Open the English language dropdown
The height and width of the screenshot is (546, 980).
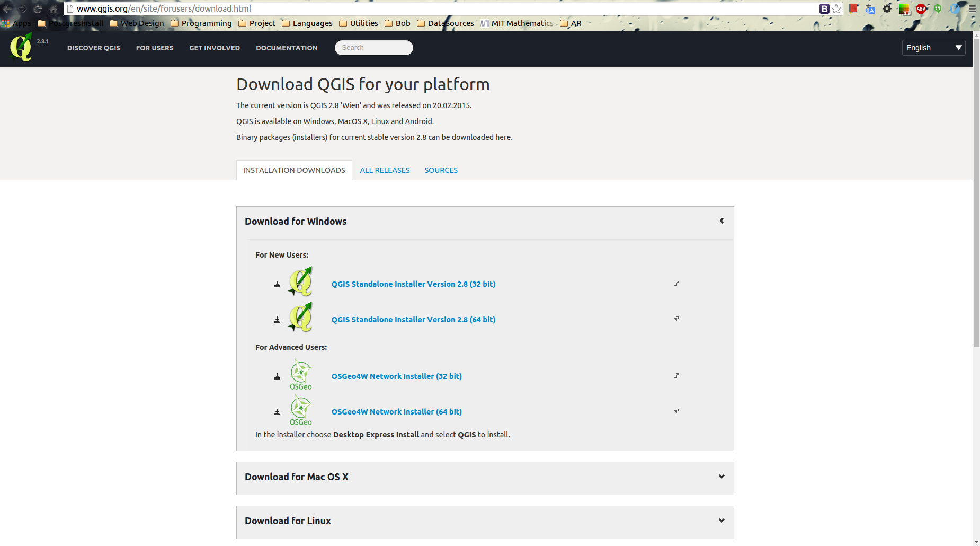pos(933,48)
